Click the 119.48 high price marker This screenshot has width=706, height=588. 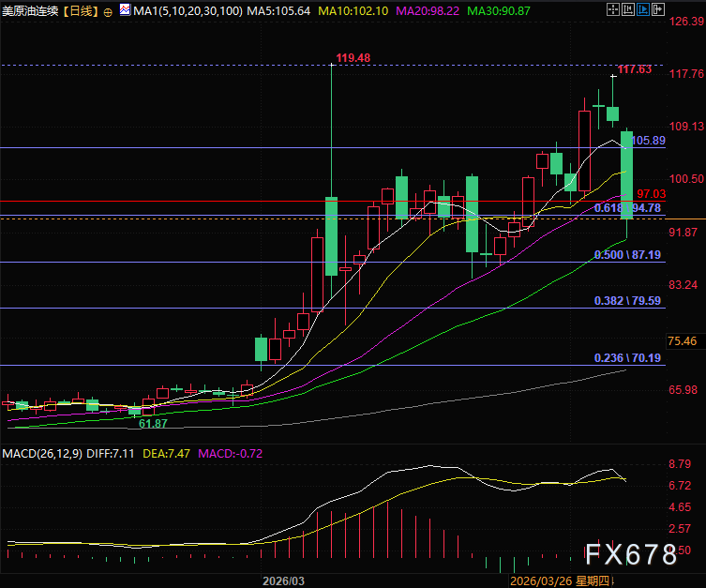(353, 58)
